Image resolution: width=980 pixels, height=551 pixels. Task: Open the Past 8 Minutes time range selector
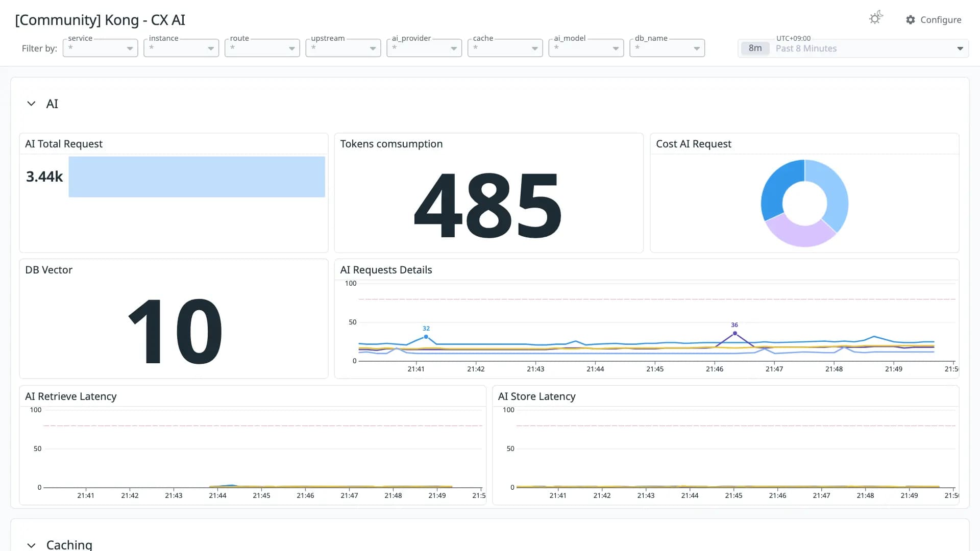853,48
